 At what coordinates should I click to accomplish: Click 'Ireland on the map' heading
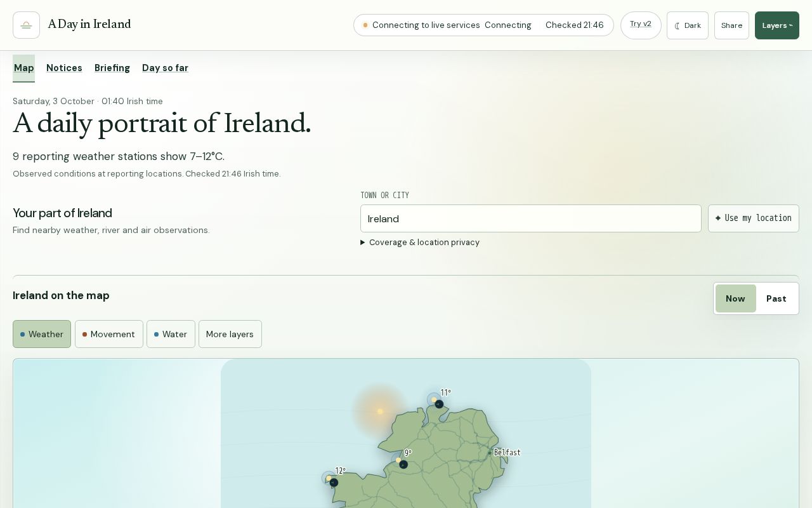(61, 295)
